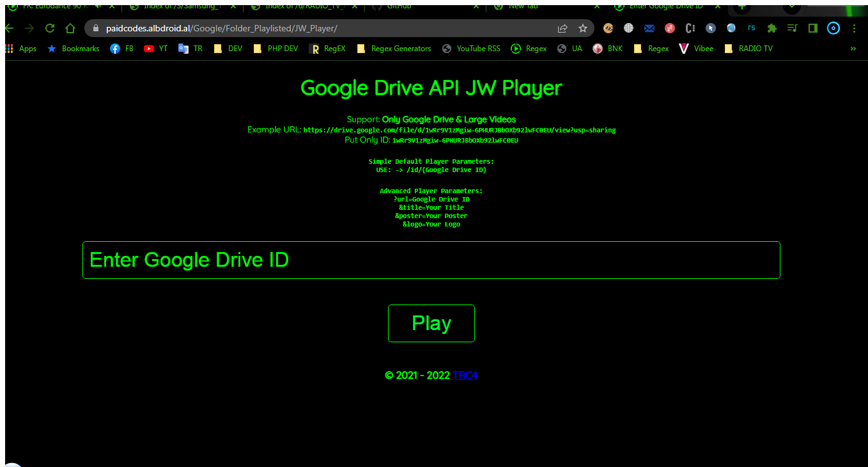Image resolution: width=868 pixels, height=467 pixels.
Task: Go to the browser Home page
Action: point(70,28)
